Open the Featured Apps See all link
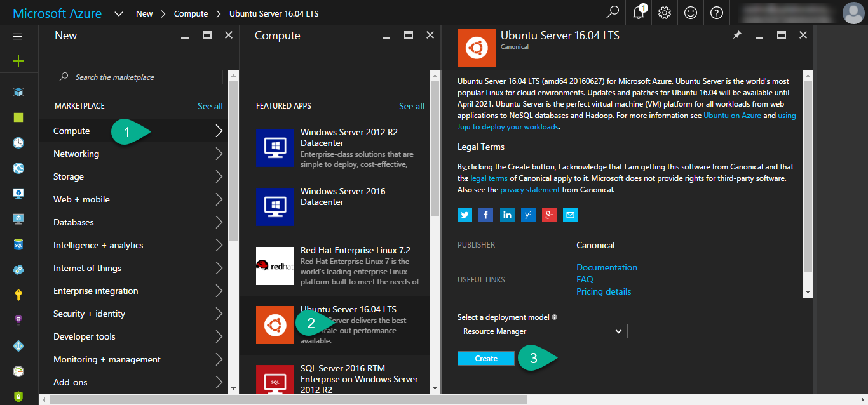Viewport: 868px width, 405px height. 412,106
